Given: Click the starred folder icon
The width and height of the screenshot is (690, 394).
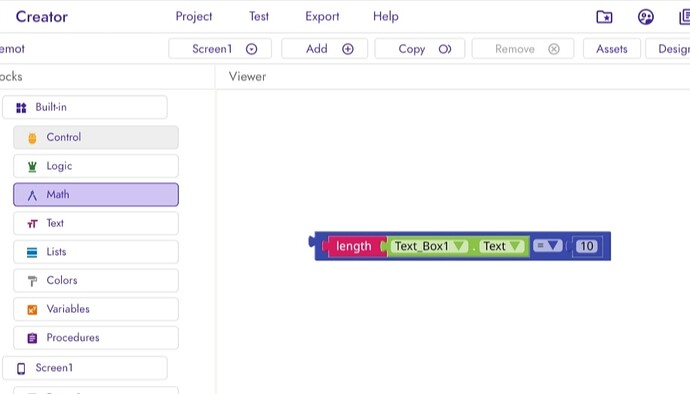Looking at the screenshot, I should point(604,17).
